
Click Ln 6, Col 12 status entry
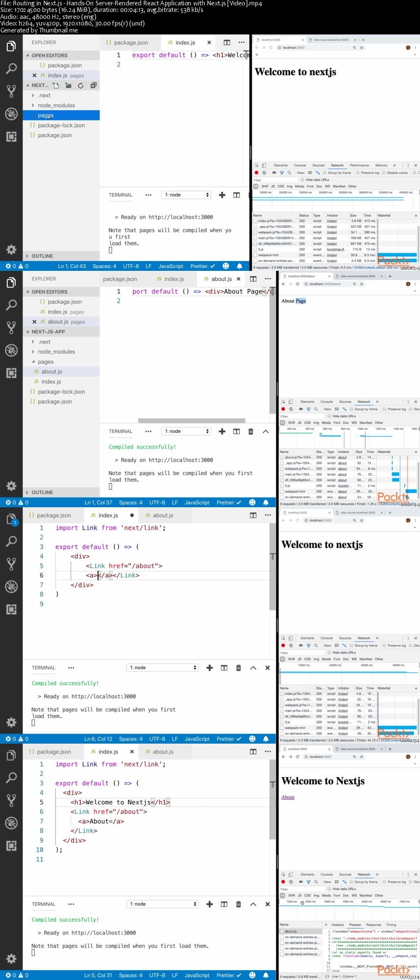98,739
